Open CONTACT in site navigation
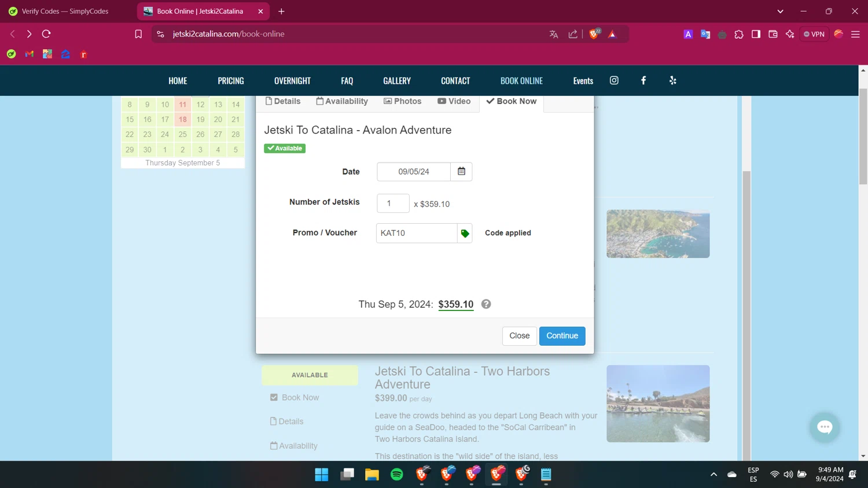868x488 pixels. [x=455, y=81]
